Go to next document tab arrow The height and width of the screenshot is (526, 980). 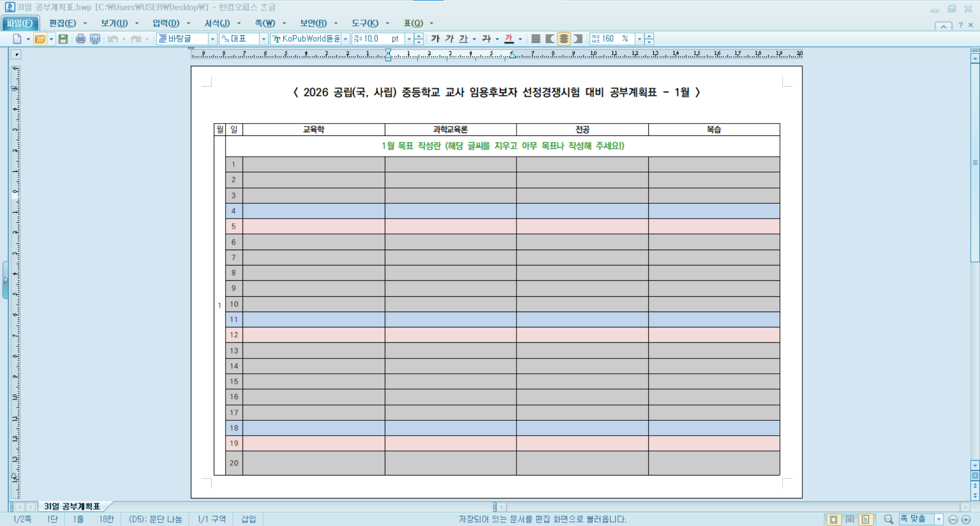31,507
